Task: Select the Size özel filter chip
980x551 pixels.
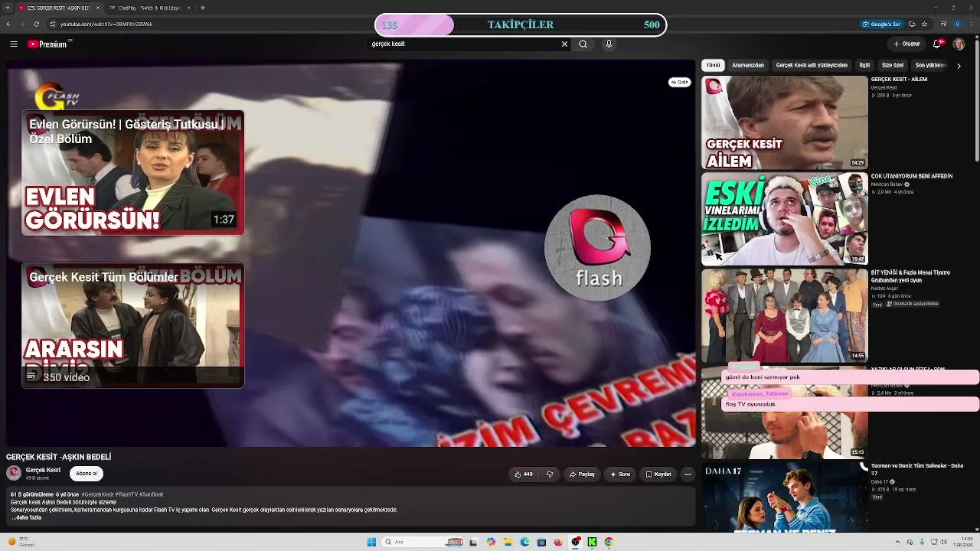Action: pyautogui.click(x=893, y=66)
